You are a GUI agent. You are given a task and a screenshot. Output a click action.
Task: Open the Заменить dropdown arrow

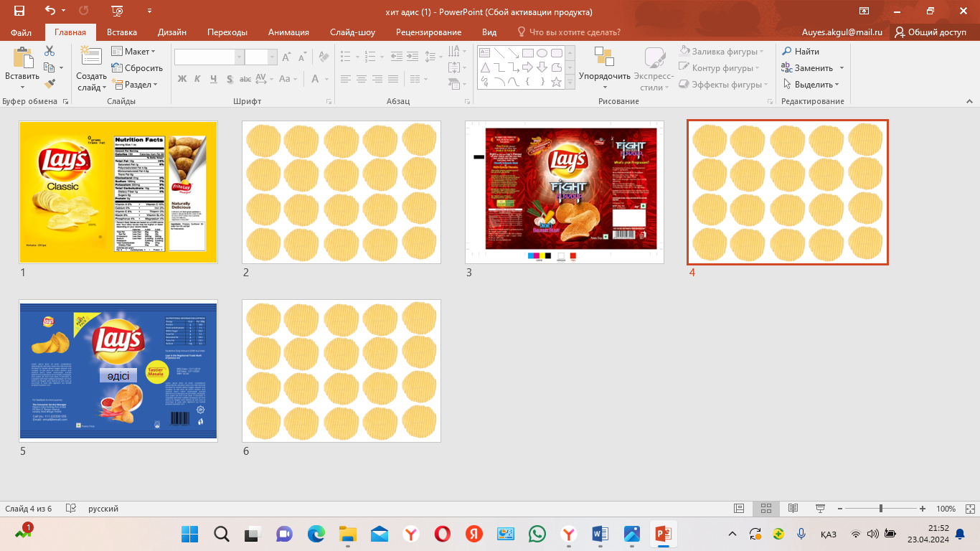point(842,68)
